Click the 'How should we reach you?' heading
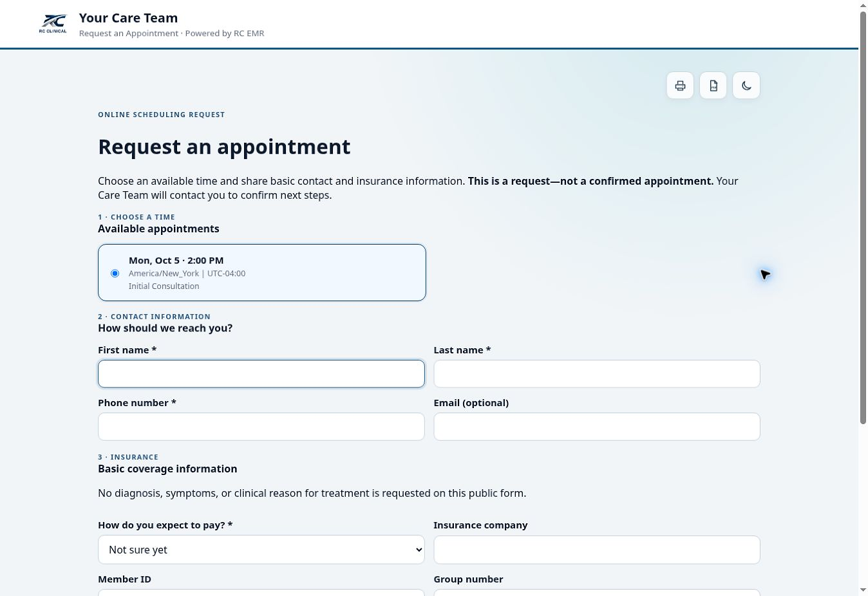 tap(165, 328)
